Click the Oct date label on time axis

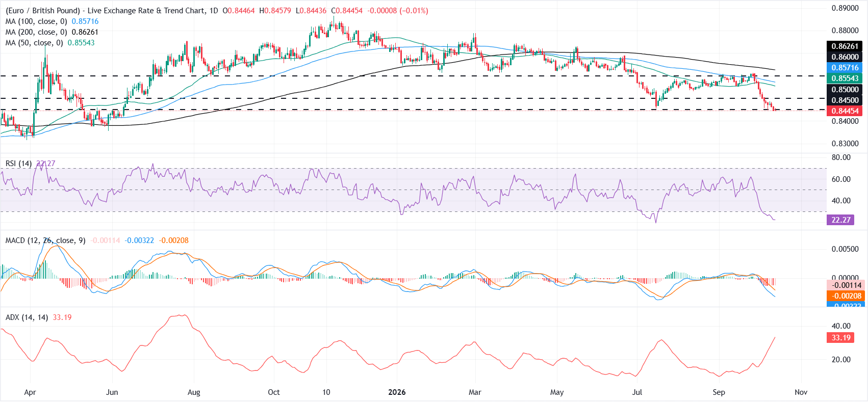(x=274, y=392)
